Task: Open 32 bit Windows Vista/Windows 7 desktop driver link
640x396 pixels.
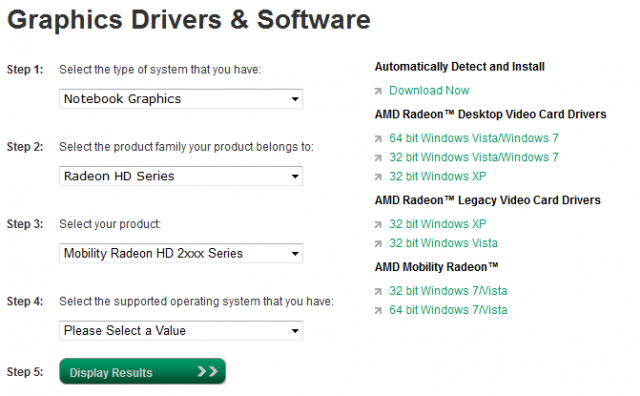Action: tap(473, 157)
